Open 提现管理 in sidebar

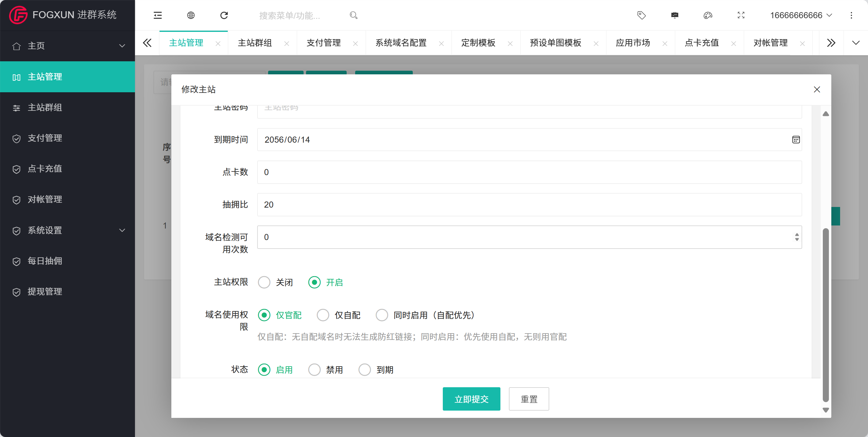pyautogui.click(x=67, y=292)
